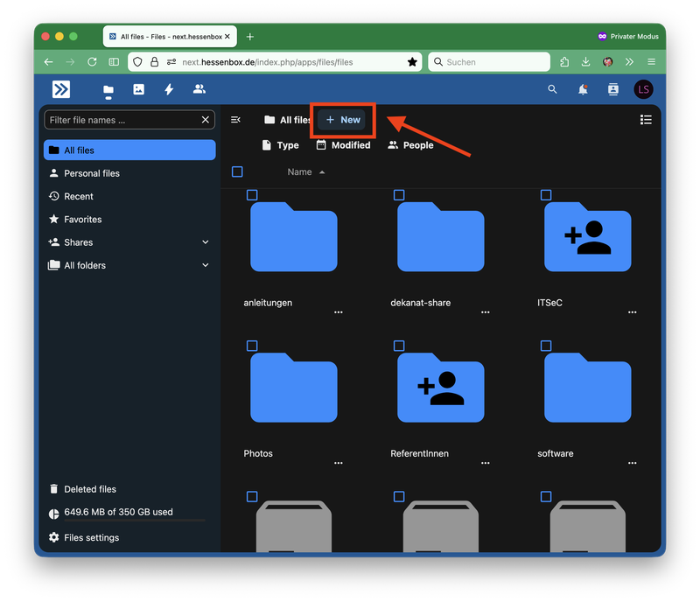Click the unified search magnifier icon
This screenshot has height=602, width=700.
[552, 89]
